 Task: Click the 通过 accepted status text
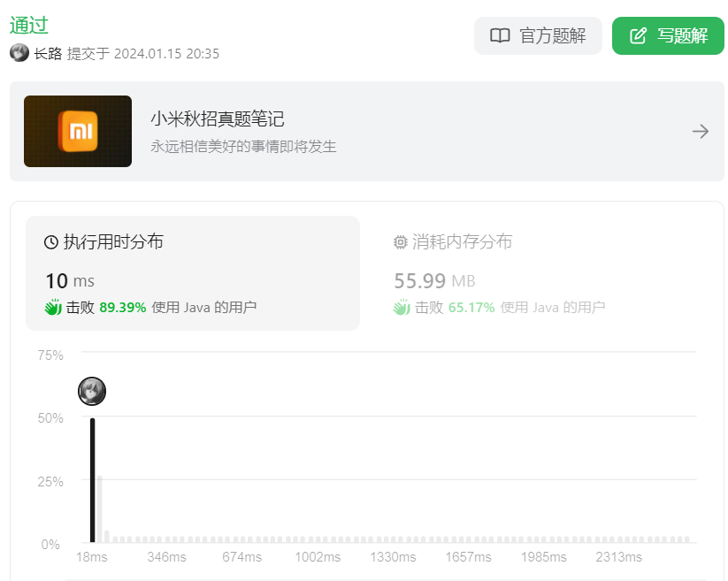(29, 25)
